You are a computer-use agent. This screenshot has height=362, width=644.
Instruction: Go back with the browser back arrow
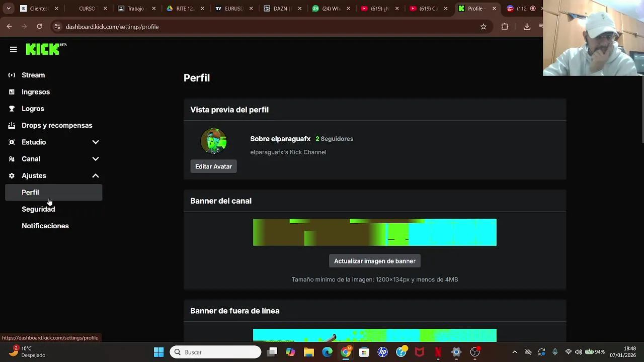[9, 27]
